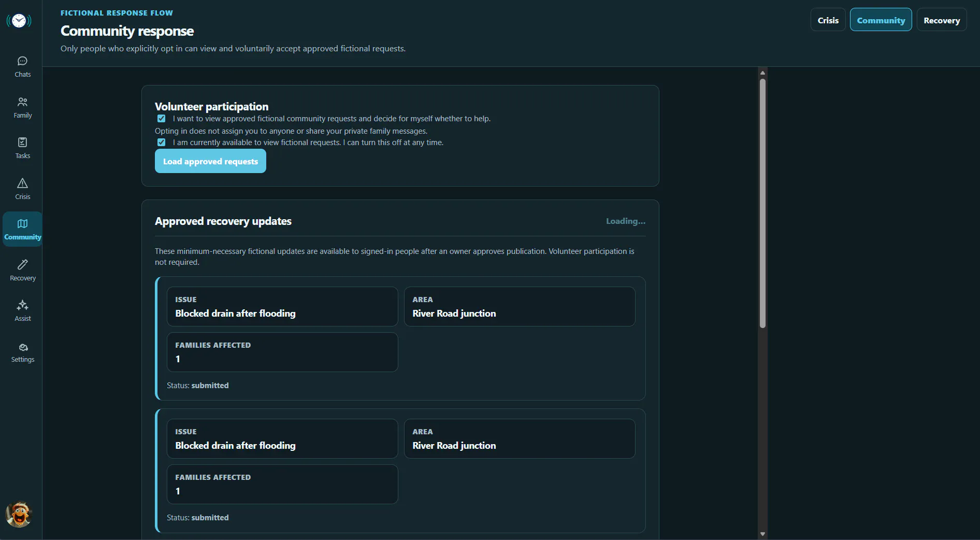Click the user avatar at bottom left
Viewport: 980px width, 540px height.
(19, 515)
